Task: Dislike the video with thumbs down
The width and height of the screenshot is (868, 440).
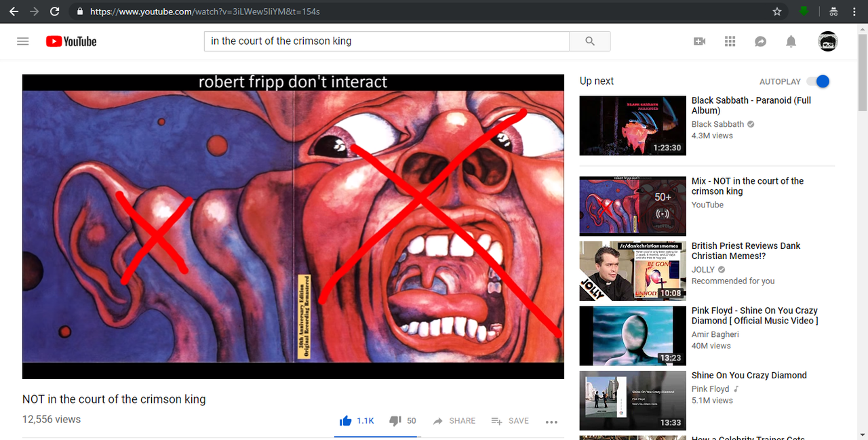Action: coord(395,421)
